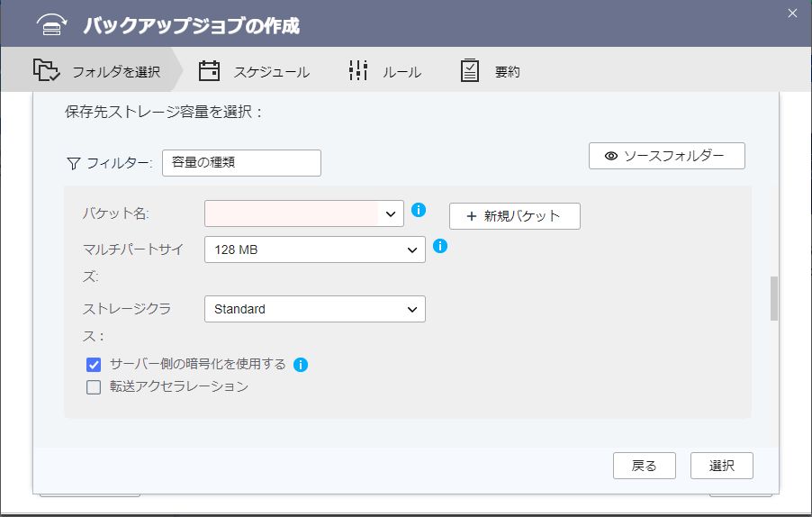The width and height of the screenshot is (812, 517).
Task: Click the マルチパートサイズ label
Action: point(133,263)
